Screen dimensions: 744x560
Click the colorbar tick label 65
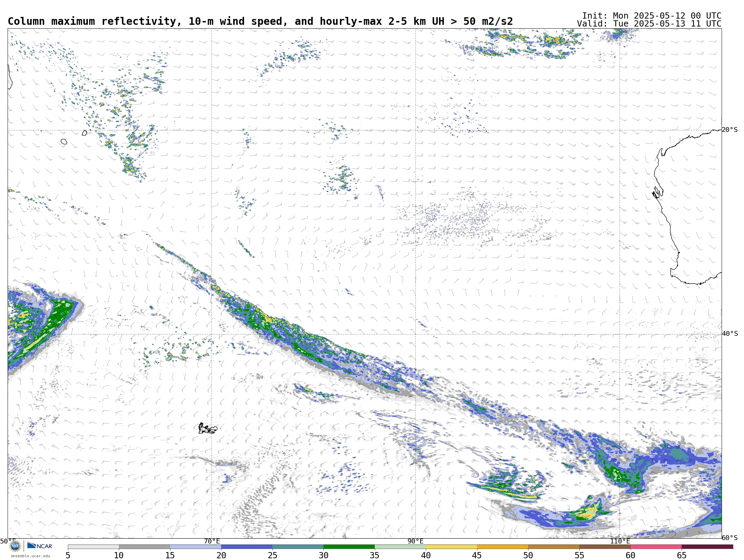click(x=682, y=555)
